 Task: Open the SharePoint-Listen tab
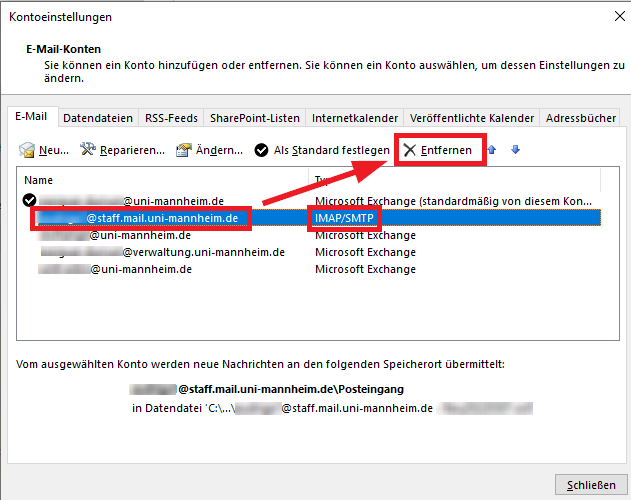254,118
